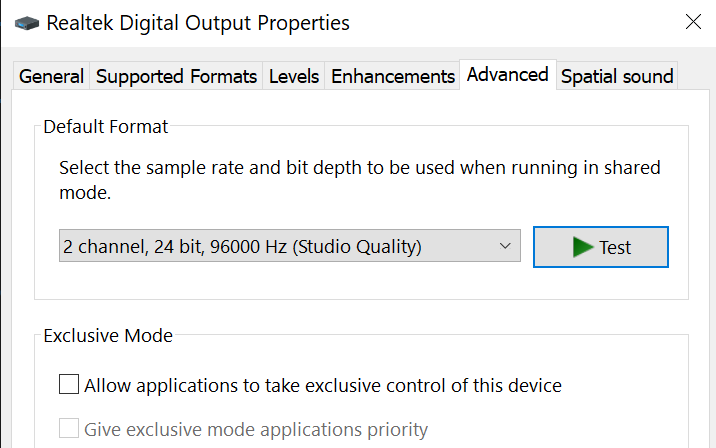The image size is (716, 448).
Task: Click the green play triangle icon
Action: point(583,247)
